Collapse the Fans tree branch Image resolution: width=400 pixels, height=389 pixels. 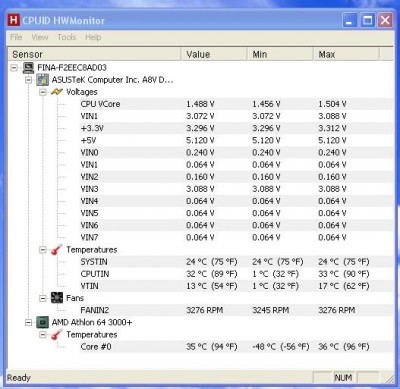click(x=43, y=298)
